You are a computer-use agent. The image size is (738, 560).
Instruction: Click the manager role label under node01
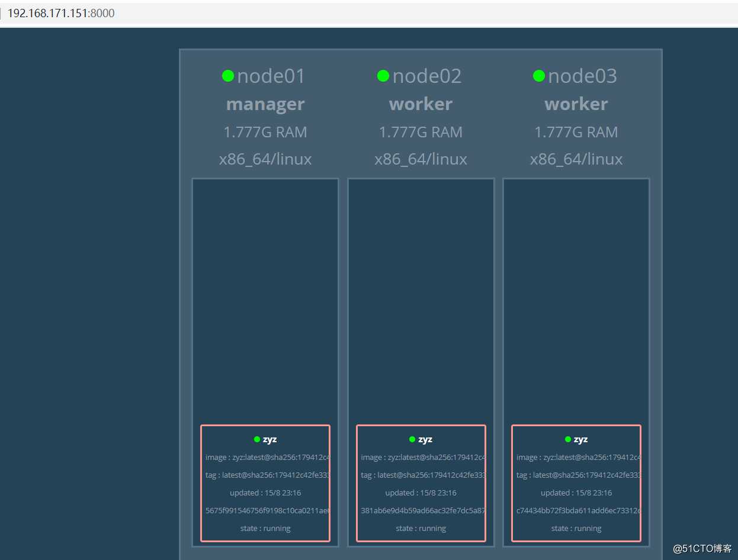[265, 104]
